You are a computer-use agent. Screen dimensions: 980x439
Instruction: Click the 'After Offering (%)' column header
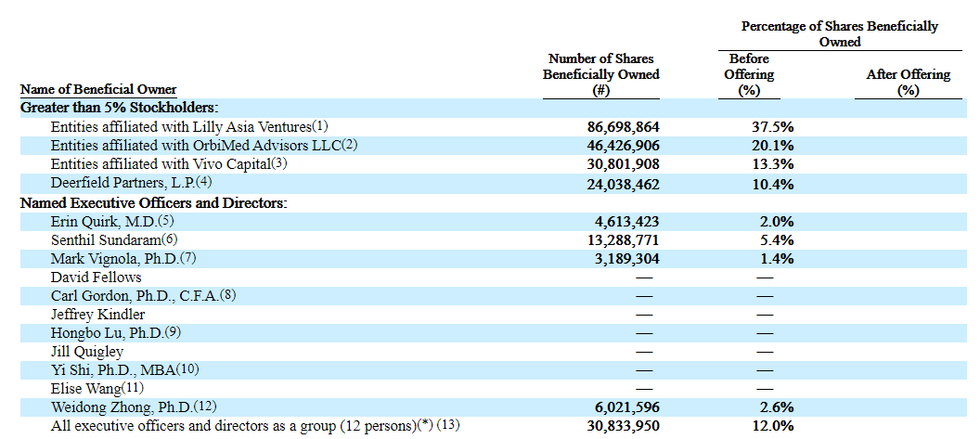(x=908, y=82)
